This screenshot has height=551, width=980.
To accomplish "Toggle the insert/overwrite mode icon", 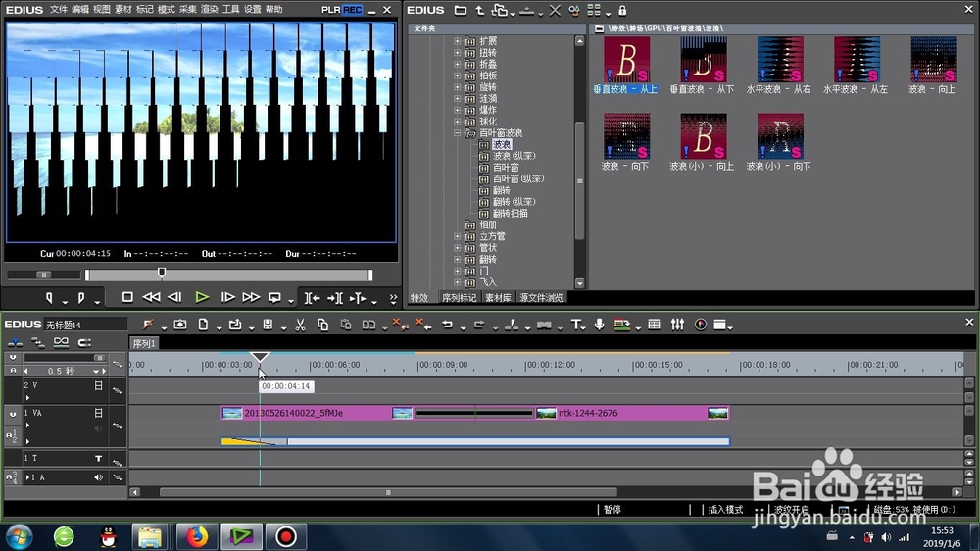I will [x=15, y=343].
